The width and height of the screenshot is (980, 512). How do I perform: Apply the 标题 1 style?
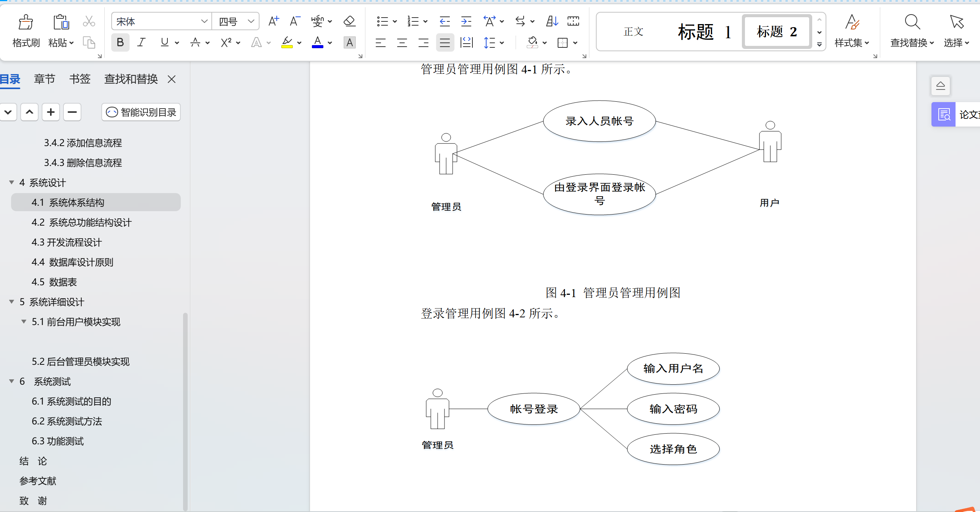[704, 32]
